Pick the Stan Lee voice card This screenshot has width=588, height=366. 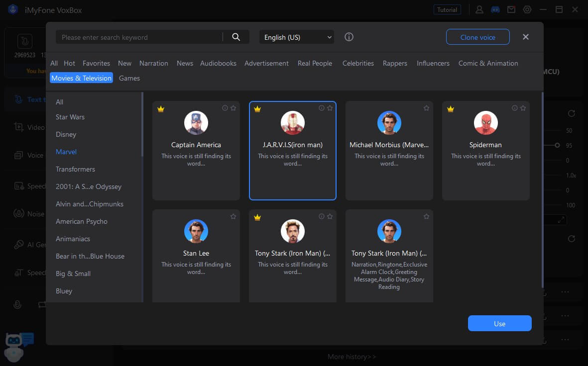pyautogui.click(x=196, y=256)
